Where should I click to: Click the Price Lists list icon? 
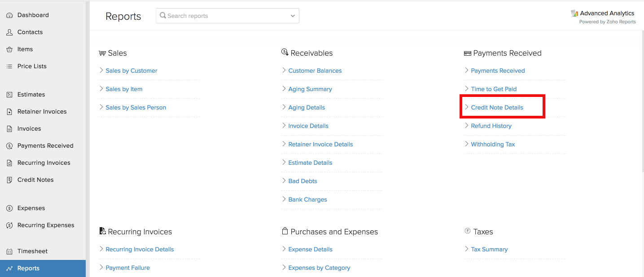(x=9, y=66)
